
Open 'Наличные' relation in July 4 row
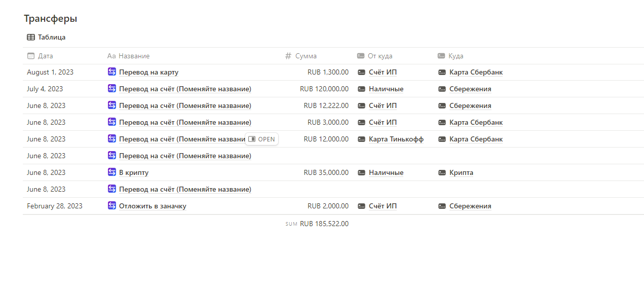(386, 89)
